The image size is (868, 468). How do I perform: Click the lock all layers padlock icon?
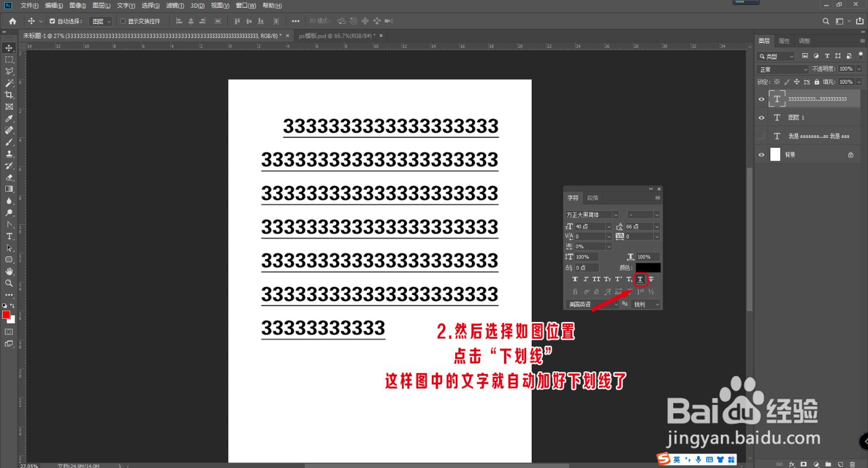coord(816,82)
